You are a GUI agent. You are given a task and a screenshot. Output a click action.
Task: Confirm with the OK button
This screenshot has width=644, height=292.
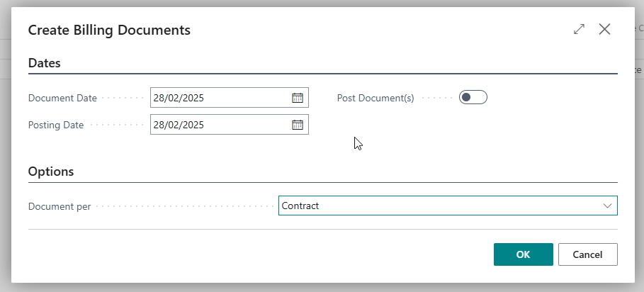coord(524,254)
